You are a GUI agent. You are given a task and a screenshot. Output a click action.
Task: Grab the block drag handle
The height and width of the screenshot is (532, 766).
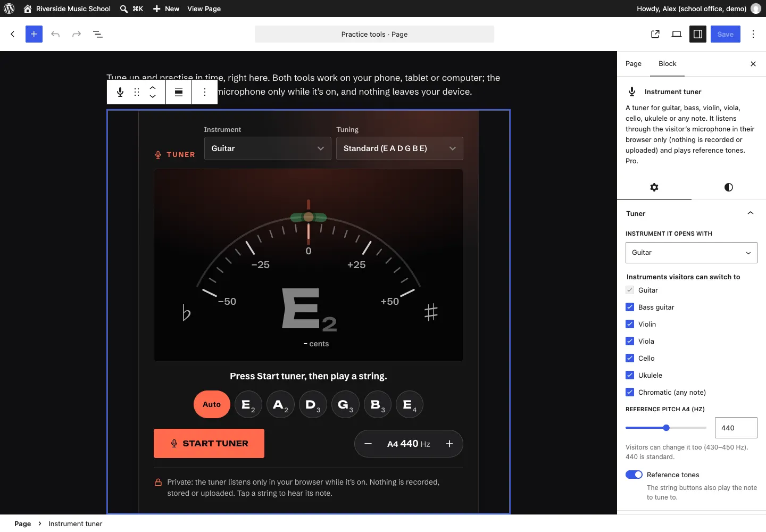(x=137, y=92)
